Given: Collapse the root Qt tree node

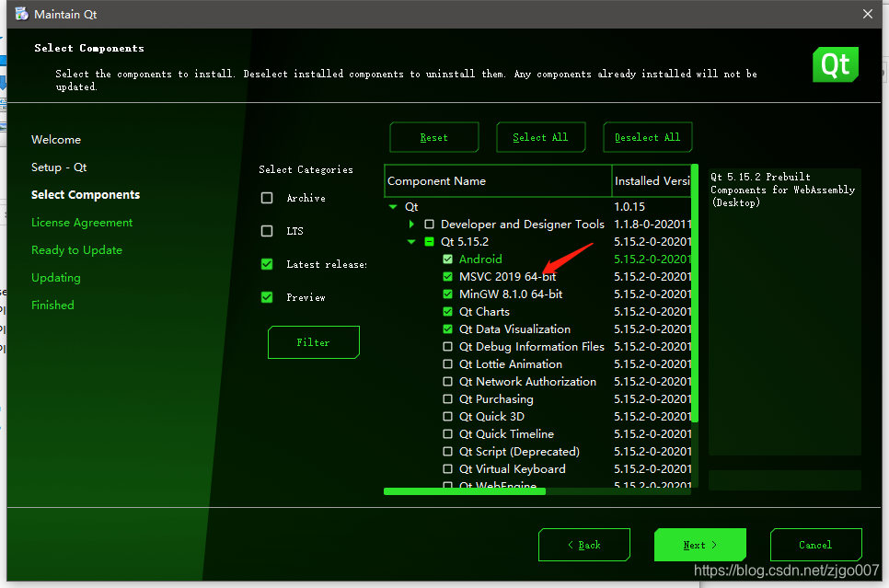Looking at the screenshot, I should tap(393, 207).
